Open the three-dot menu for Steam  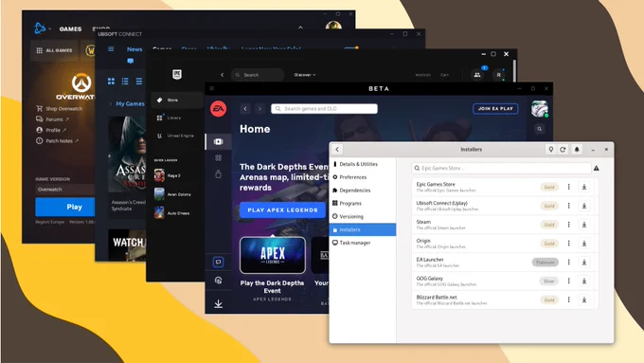[569, 225]
